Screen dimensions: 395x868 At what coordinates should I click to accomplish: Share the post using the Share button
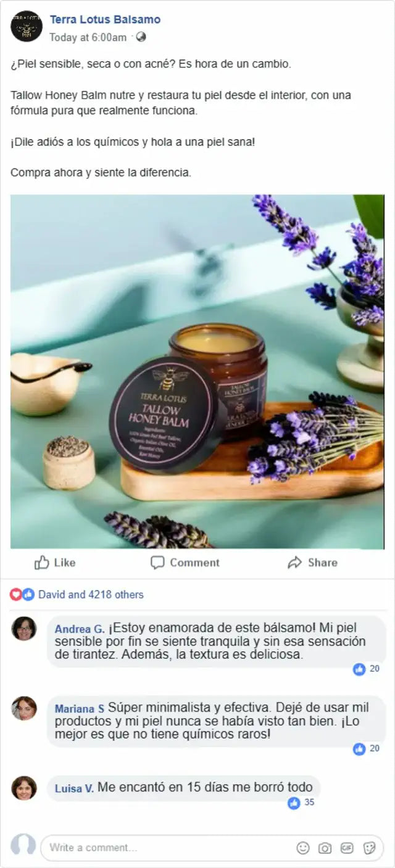313,563
